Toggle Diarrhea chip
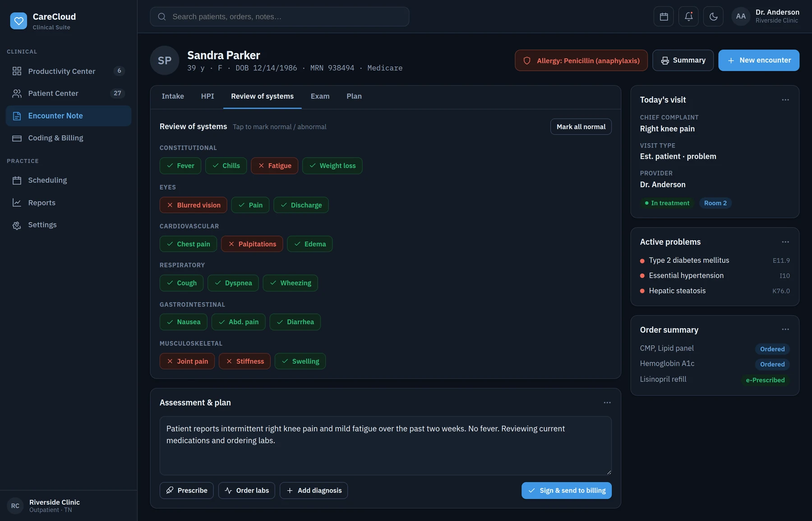 (x=295, y=322)
